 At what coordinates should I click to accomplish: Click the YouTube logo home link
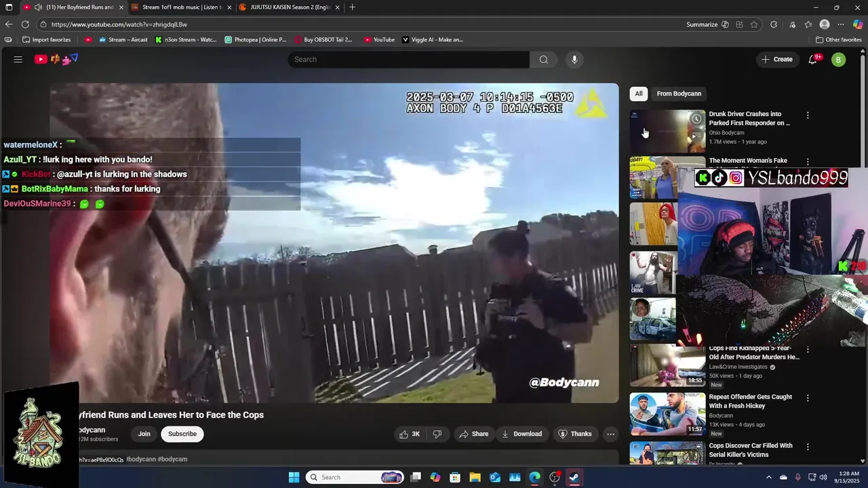click(x=56, y=60)
